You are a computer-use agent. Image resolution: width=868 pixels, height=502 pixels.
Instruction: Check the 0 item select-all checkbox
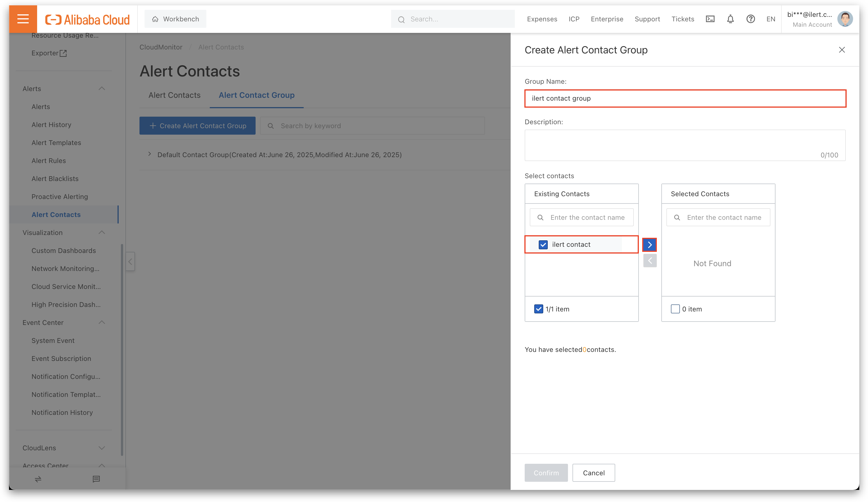[x=675, y=309]
